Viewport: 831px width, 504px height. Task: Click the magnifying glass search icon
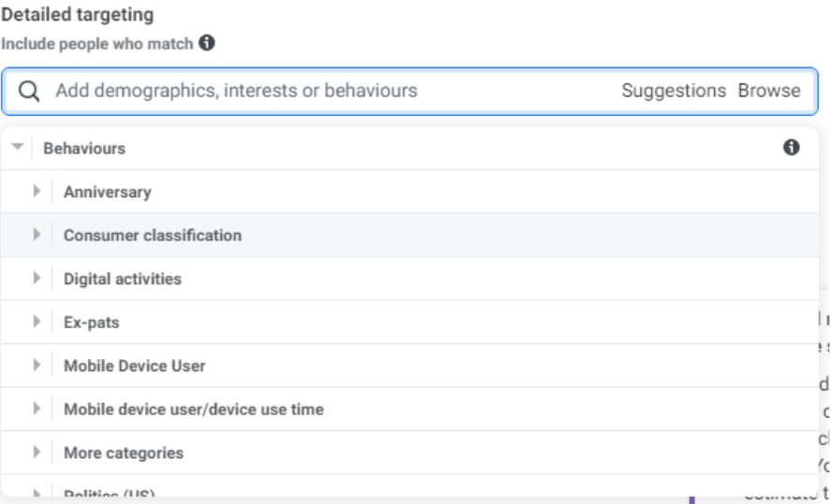pos(29,91)
